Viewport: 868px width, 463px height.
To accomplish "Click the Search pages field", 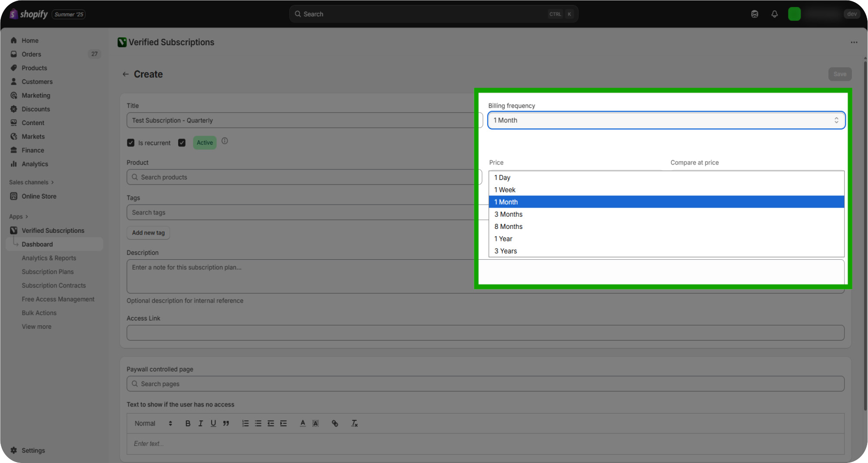I will point(485,384).
